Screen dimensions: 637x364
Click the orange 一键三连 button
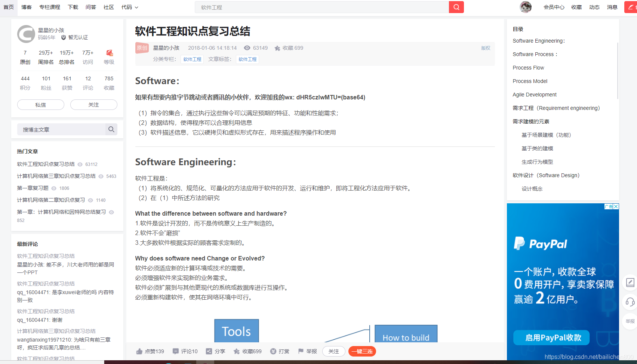362,351
